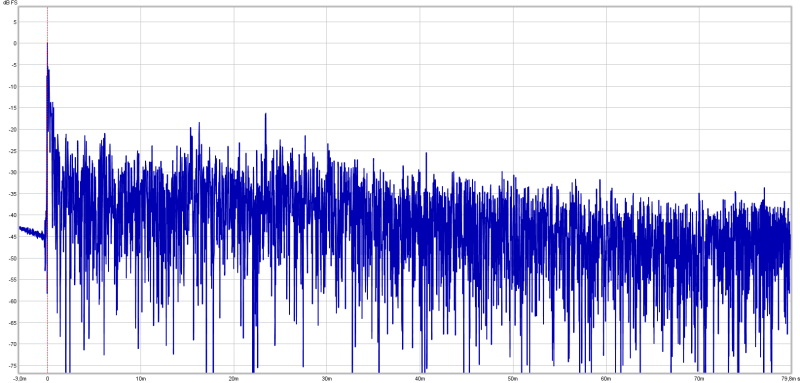
Task: Click the 50m time axis label
Action: (513, 379)
